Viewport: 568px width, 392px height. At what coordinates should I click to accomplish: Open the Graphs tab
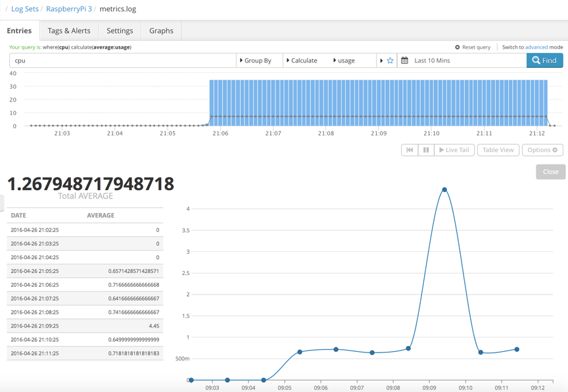pos(161,31)
